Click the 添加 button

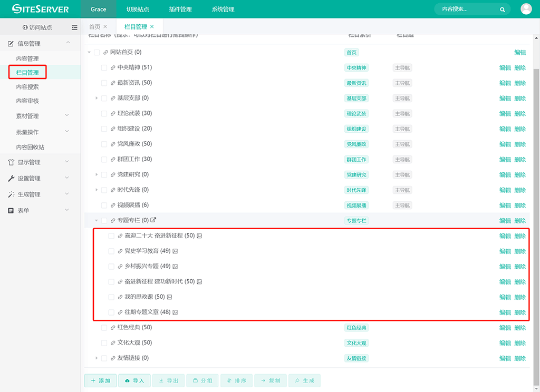[x=100, y=380]
